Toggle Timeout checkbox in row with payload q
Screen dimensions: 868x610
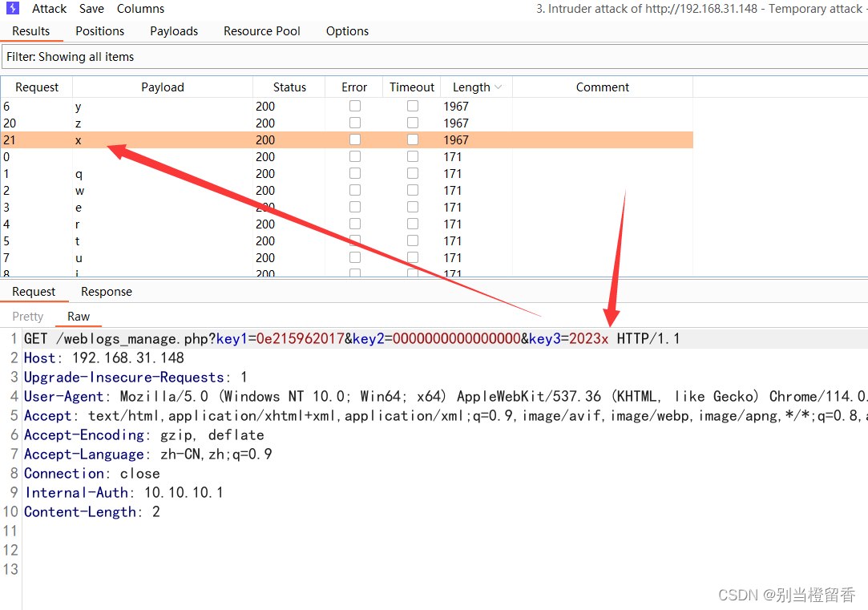413,173
